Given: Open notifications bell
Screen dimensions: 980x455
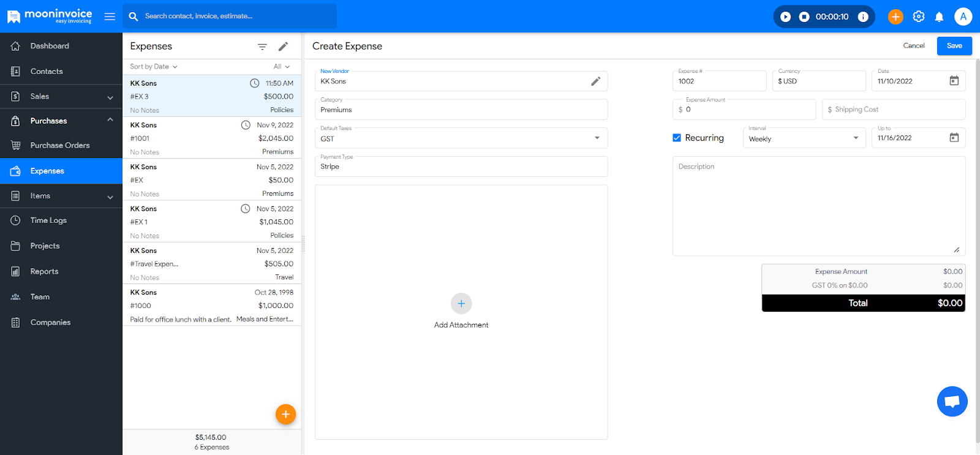Looking at the screenshot, I should coord(939,17).
